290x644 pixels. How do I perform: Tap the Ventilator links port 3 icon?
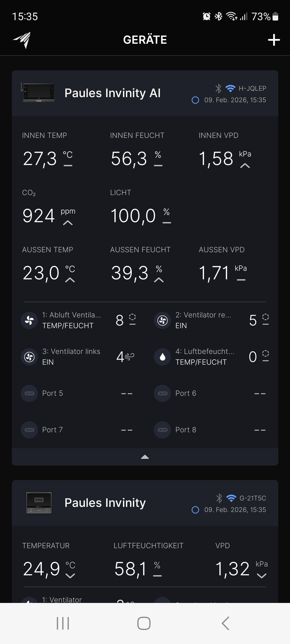(x=29, y=357)
